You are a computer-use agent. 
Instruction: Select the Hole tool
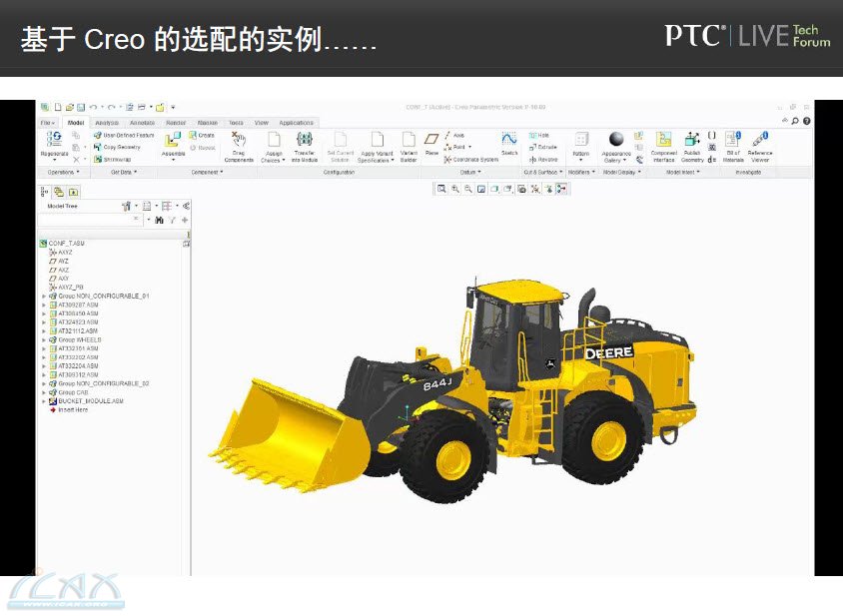point(539,136)
